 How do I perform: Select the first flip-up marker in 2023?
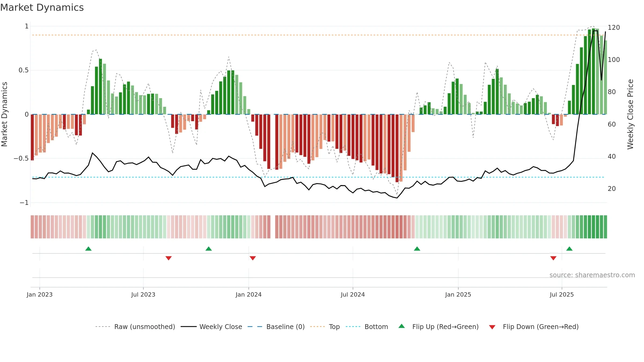88,249
